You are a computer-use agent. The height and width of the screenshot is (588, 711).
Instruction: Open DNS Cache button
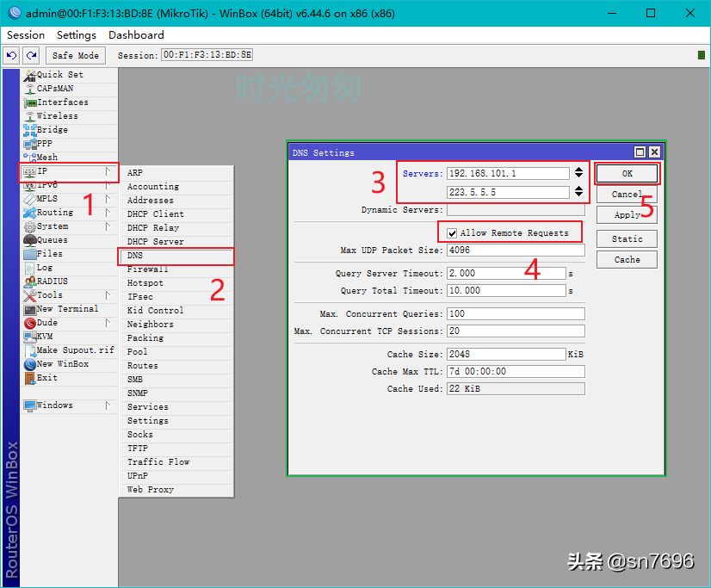pyautogui.click(x=627, y=260)
